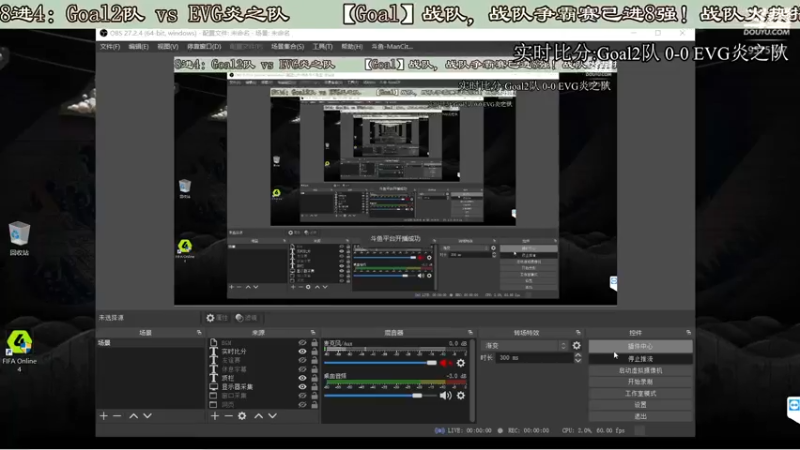Image resolution: width=800 pixels, height=450 pixels.
Task: Open source properties gear below sources list
Action: 242,416
